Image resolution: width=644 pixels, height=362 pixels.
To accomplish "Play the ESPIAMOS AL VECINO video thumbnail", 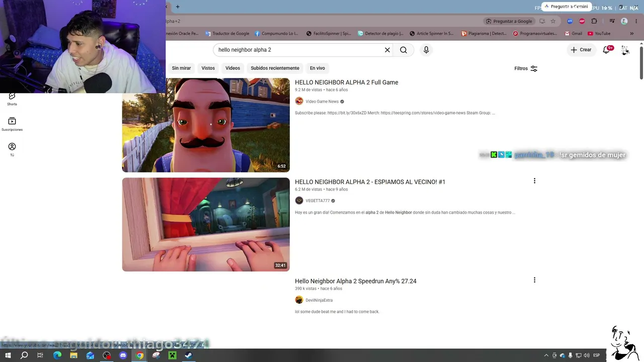I will 206,224.
